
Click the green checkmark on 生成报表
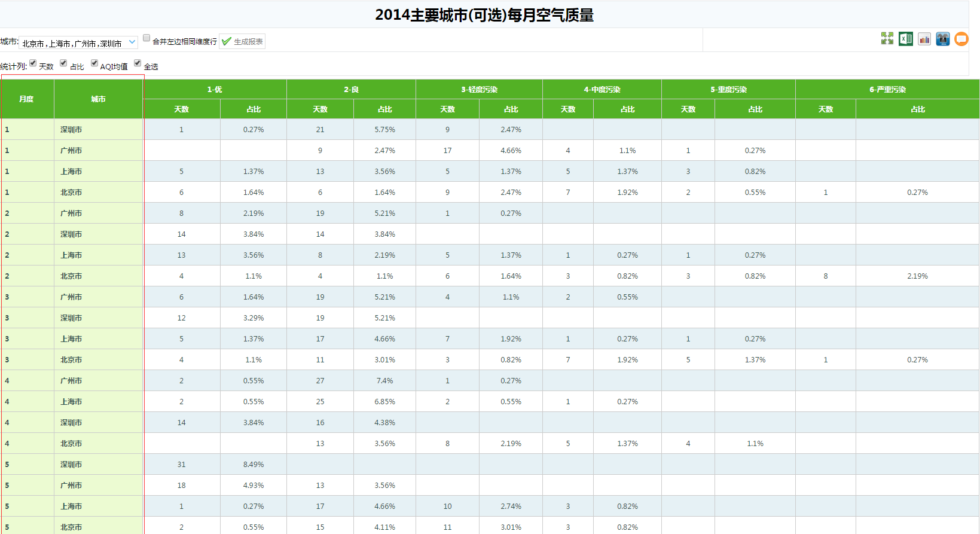click(226, 41)
